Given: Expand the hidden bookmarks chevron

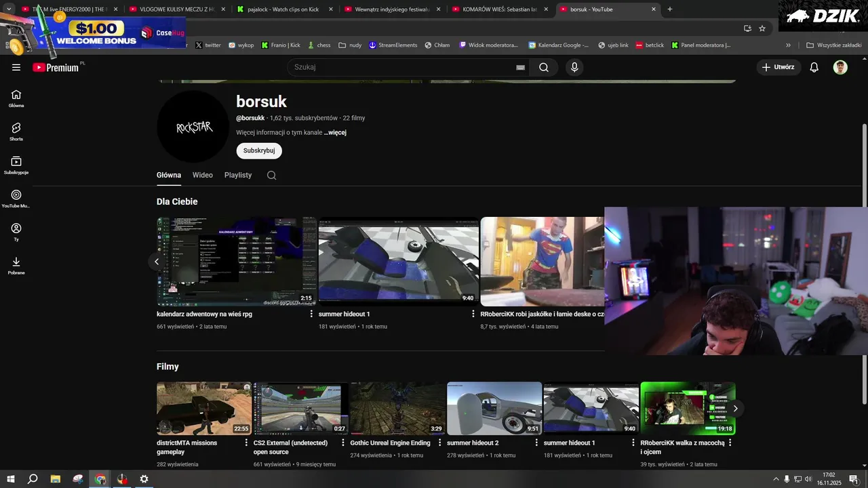Looking at the screenshot, I should point(788,45).
